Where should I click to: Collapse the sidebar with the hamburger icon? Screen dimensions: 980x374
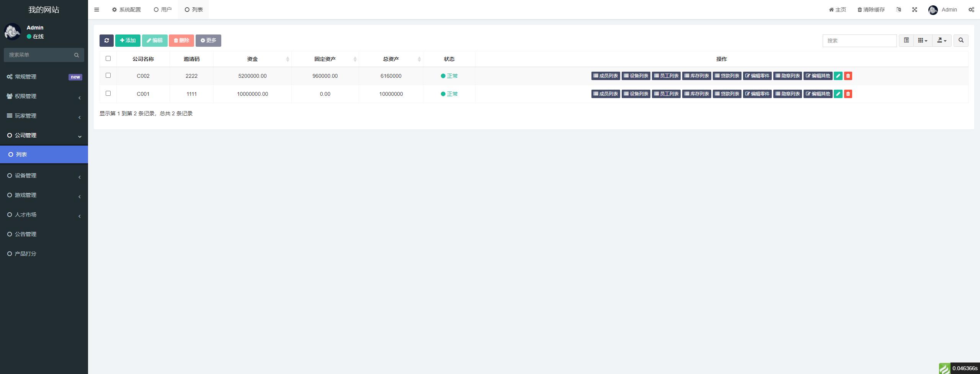click(96, 10)
